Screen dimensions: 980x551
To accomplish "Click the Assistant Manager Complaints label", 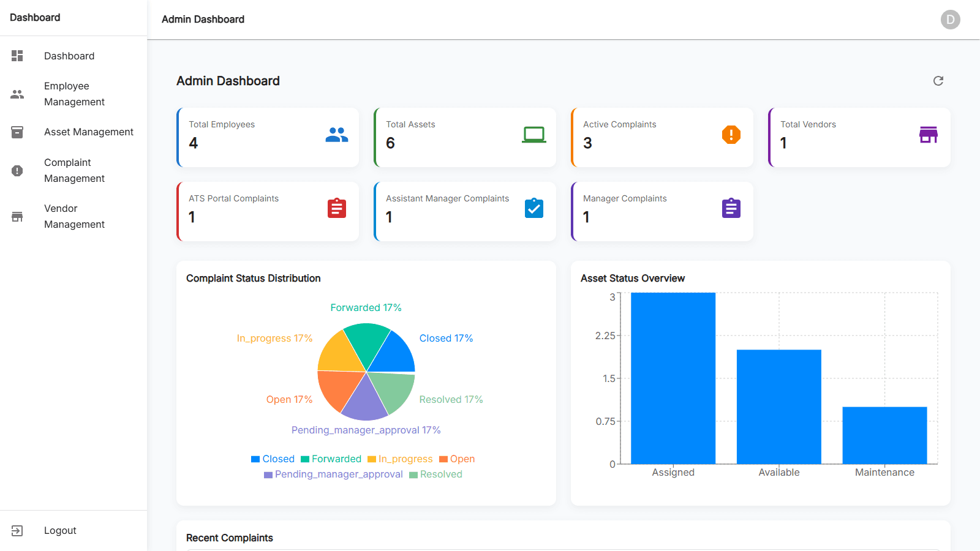I will 447,198.
